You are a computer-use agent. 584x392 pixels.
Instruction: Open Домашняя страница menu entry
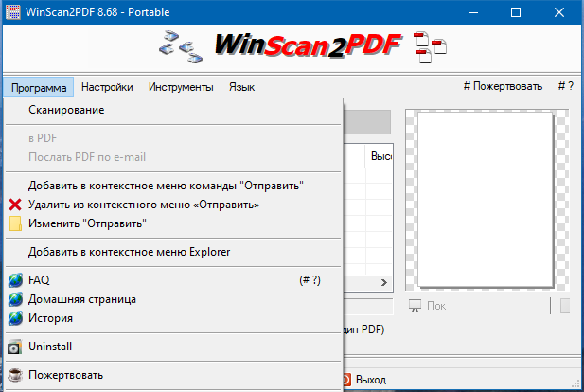(x=174, y=299)
